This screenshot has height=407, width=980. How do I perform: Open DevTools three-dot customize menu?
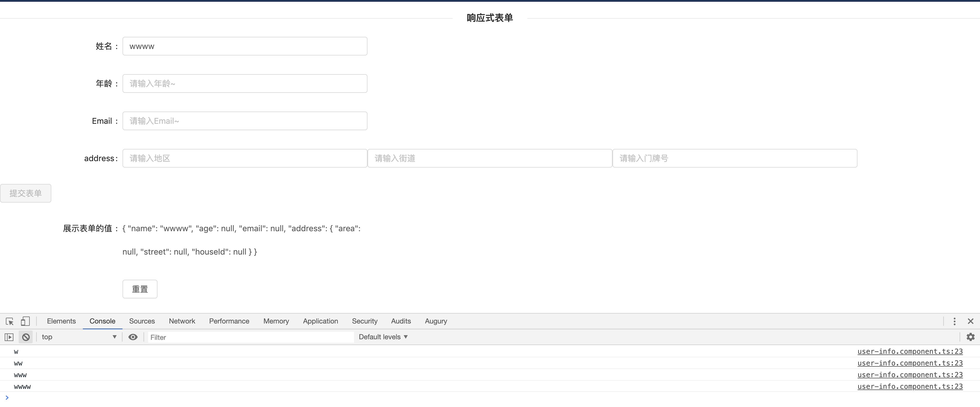coord(955,321)
